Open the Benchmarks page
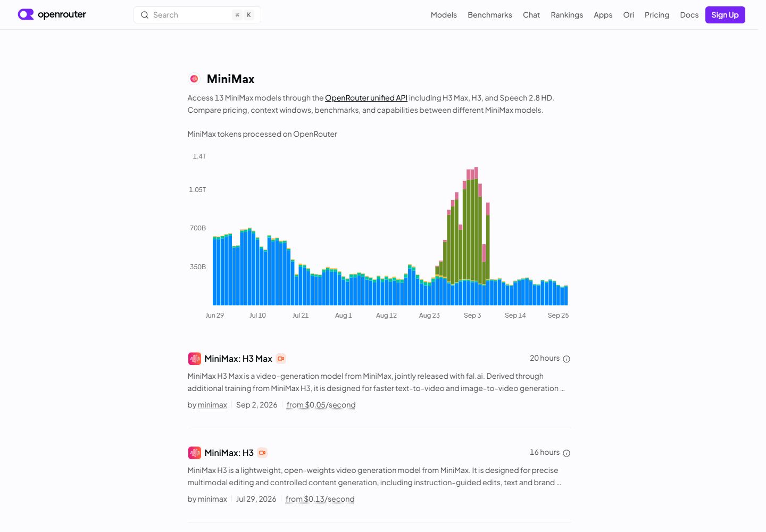Screen dimensions: 766x532 (x=490, y=15)
